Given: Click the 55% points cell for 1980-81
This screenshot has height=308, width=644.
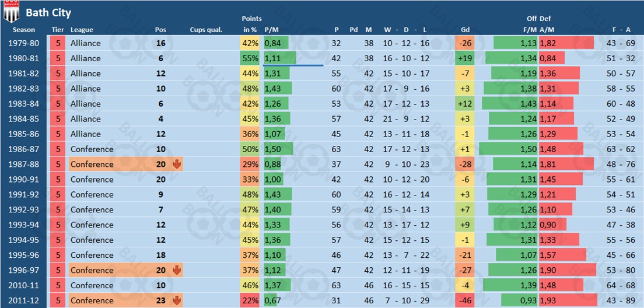Looking at the screenshot, I should 250,58.
